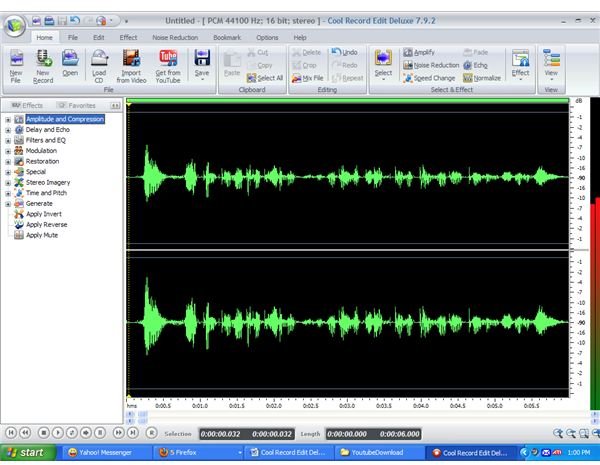Image resolution: width=600 pixels, height=465 pixels.
Task: Expand the Time and Pitch node
Action: (8, 193)
